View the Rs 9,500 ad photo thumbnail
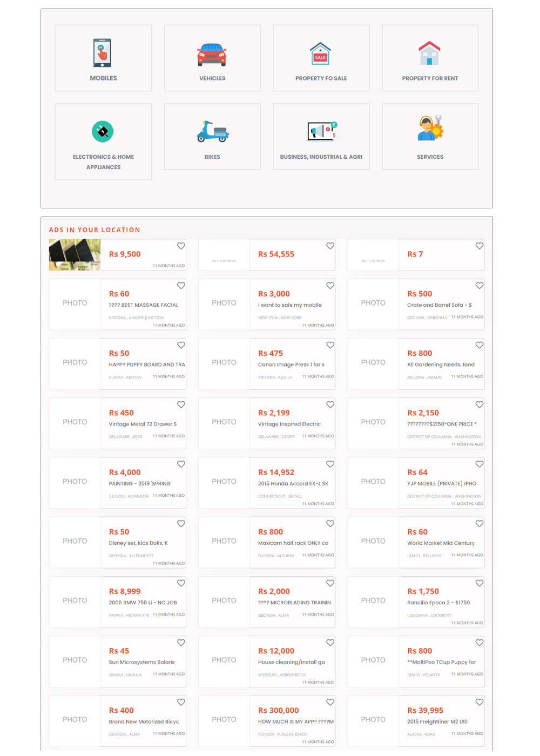The width and height of the screenshot is (540, 756). [x=75, y=255]
